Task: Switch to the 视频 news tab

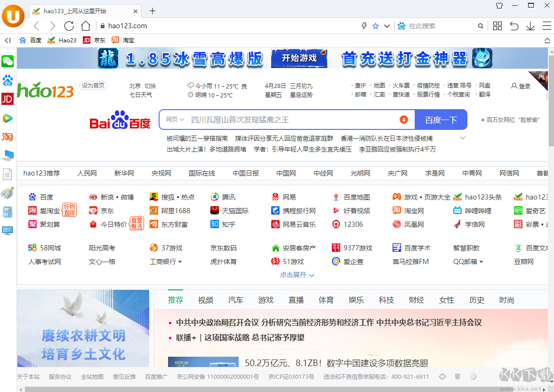Action: pyautogui.click(x=205, y=300)
